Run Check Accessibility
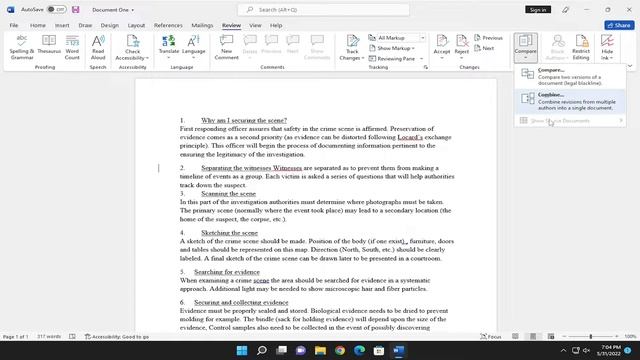 pos(132,47)
